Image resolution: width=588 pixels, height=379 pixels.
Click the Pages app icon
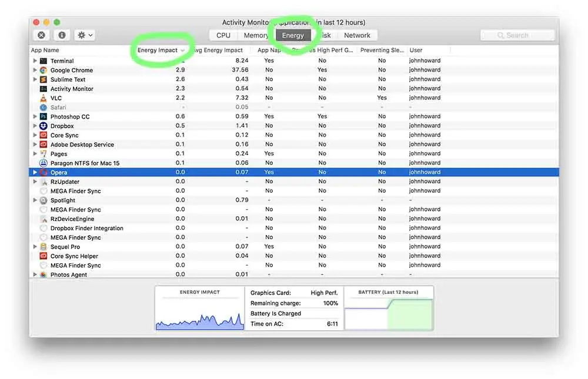[44, 154]
